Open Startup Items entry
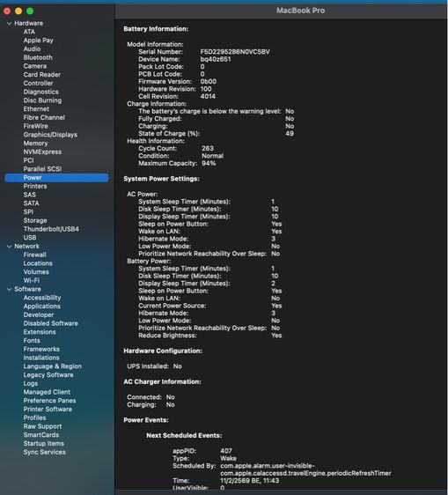 pos(43,444)
